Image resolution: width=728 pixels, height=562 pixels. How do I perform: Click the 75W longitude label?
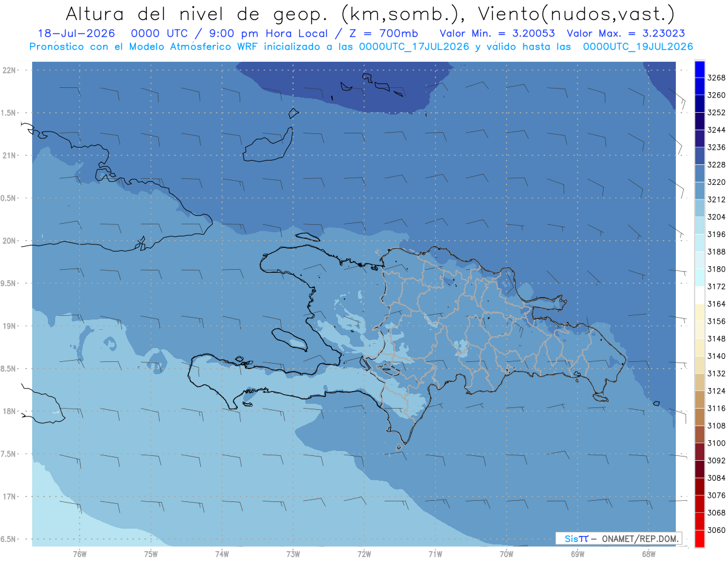coord(150,554)
